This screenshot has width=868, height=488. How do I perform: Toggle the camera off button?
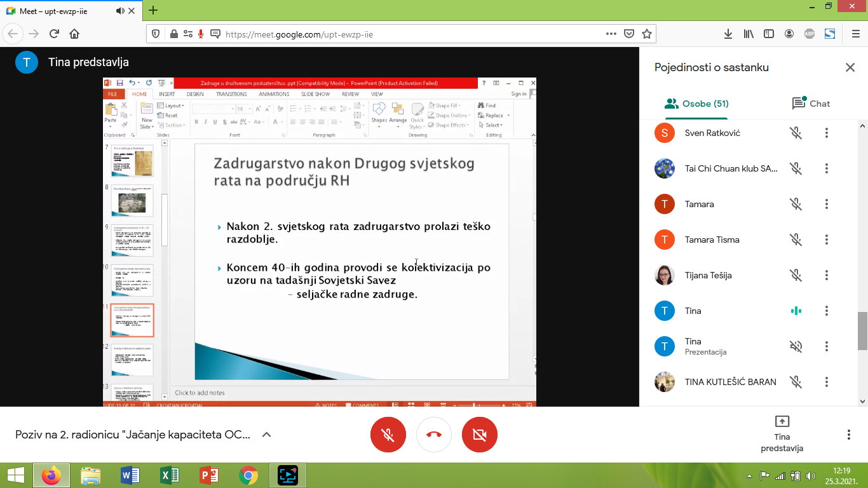click(x=480, y=435)
